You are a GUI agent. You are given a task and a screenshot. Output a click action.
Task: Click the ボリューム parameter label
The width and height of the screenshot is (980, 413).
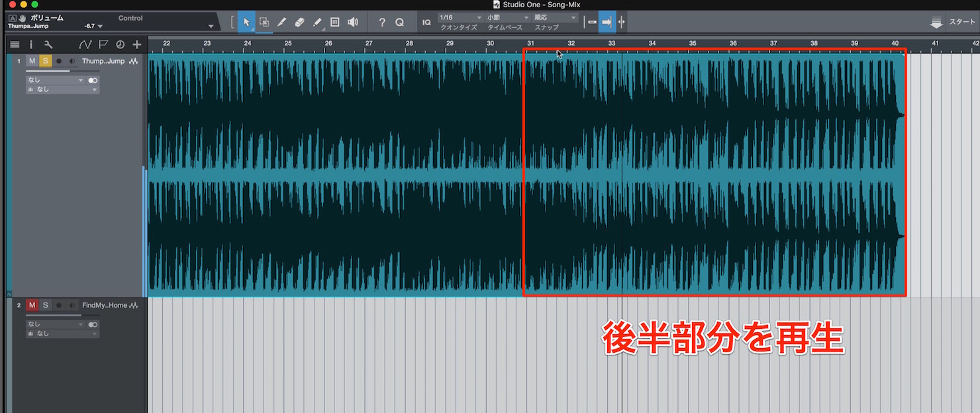tap(47, 18)
